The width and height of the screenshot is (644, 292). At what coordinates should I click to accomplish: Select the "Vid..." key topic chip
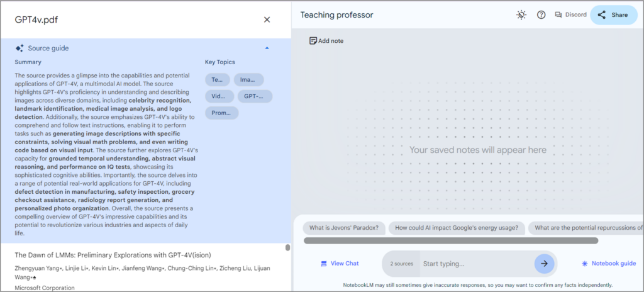click(x=219, y=96)
